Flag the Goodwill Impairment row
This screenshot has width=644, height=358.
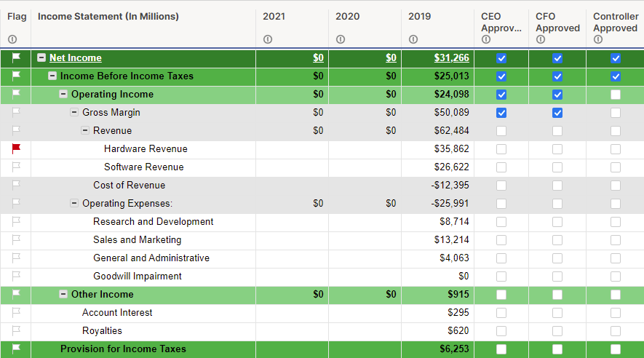pos(16,276)
